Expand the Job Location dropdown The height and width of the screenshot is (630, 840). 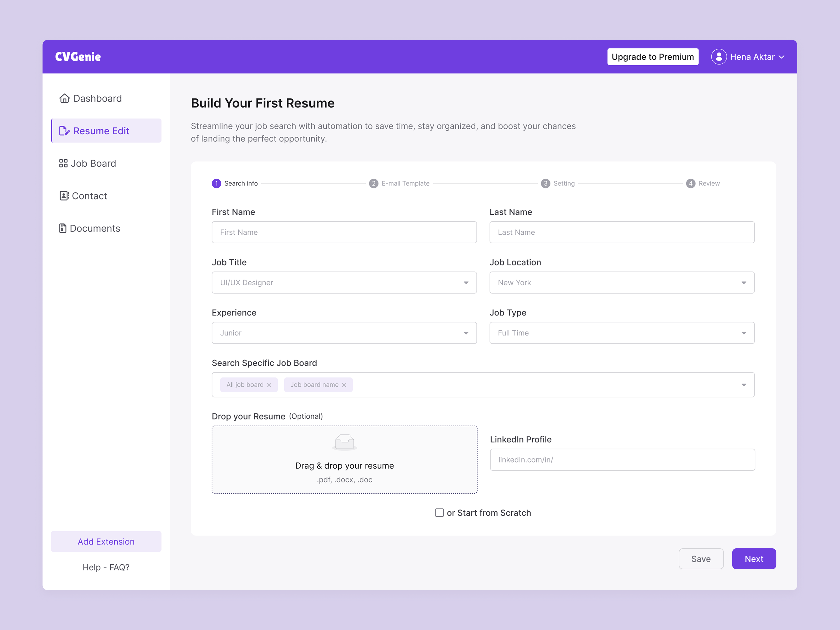pos(622,282)
